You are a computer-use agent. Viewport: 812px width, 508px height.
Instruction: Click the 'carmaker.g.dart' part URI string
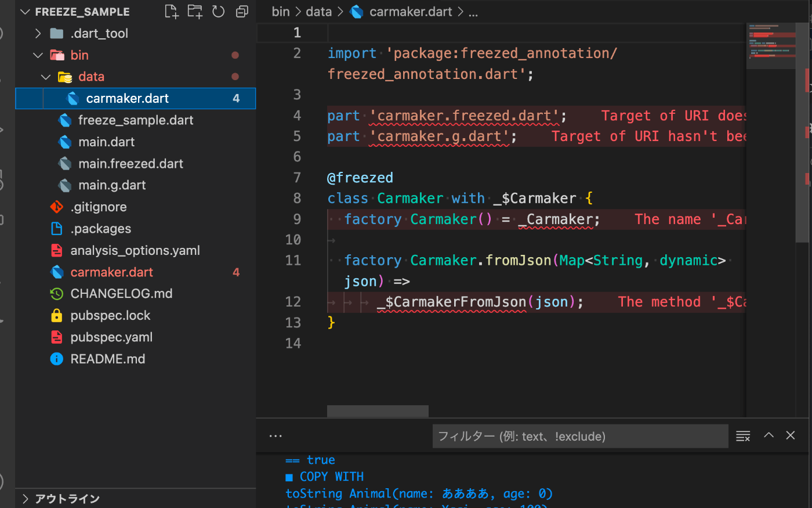coord(440,136)
